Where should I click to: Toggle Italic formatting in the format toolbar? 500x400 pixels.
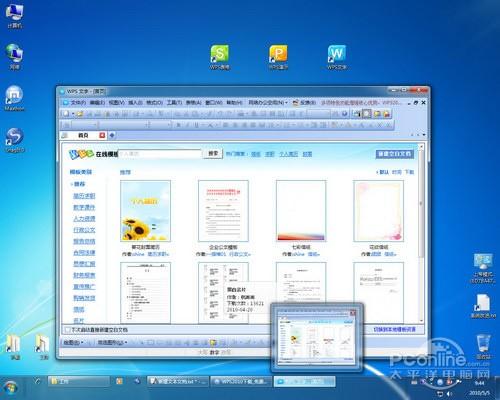coord(187,125)
